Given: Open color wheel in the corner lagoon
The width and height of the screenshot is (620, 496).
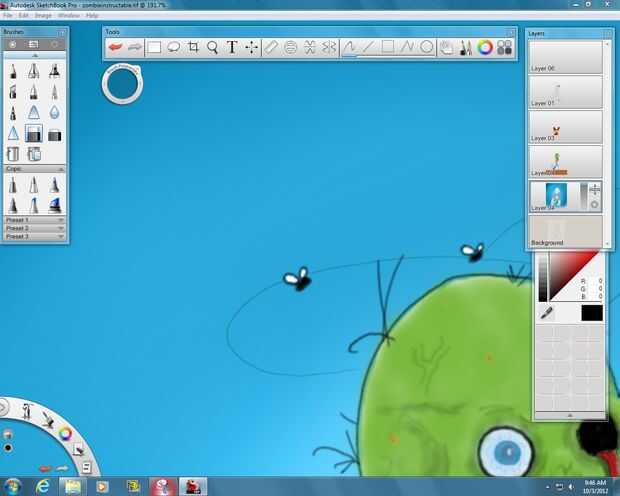Looking at the screenshot, I should click(x=65, y=434).
